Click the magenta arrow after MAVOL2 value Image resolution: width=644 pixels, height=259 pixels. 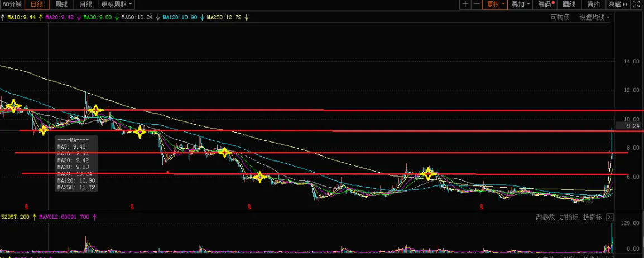click(94, 217)
